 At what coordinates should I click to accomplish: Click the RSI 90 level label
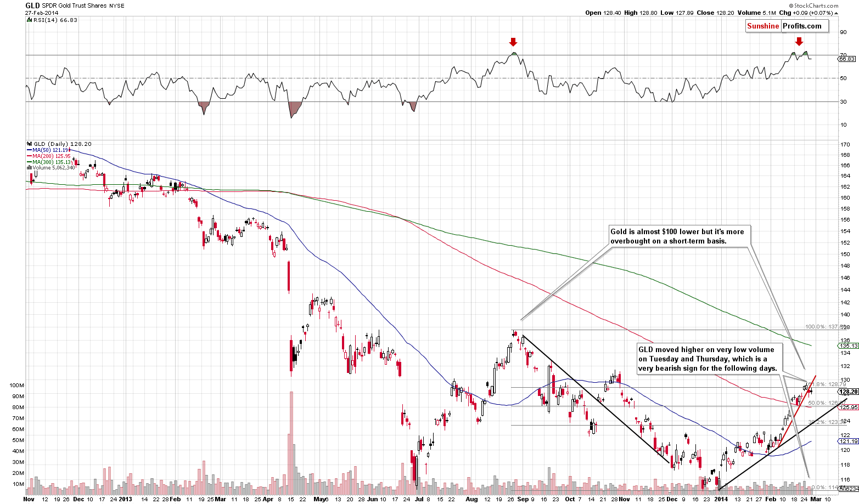[x=844, y=31]
